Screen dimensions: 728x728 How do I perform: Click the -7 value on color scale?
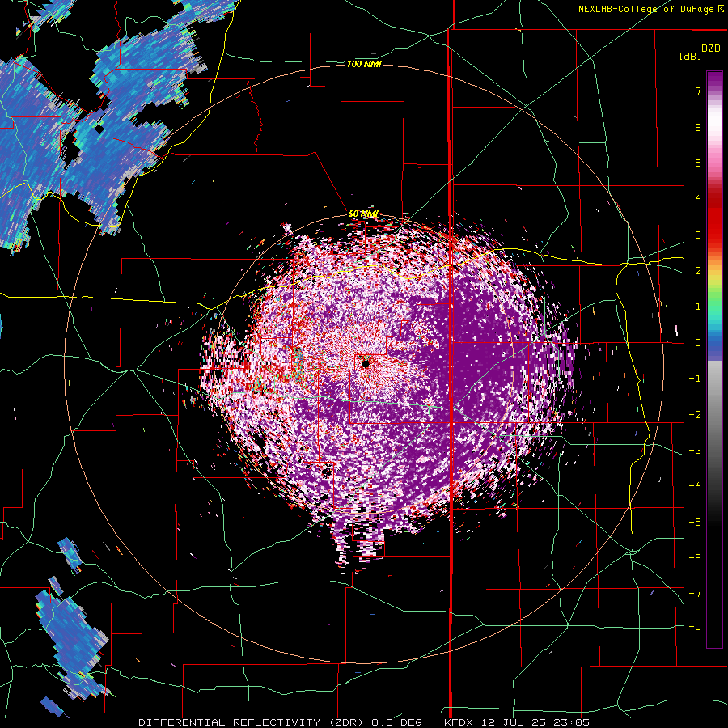coord(695,594)
